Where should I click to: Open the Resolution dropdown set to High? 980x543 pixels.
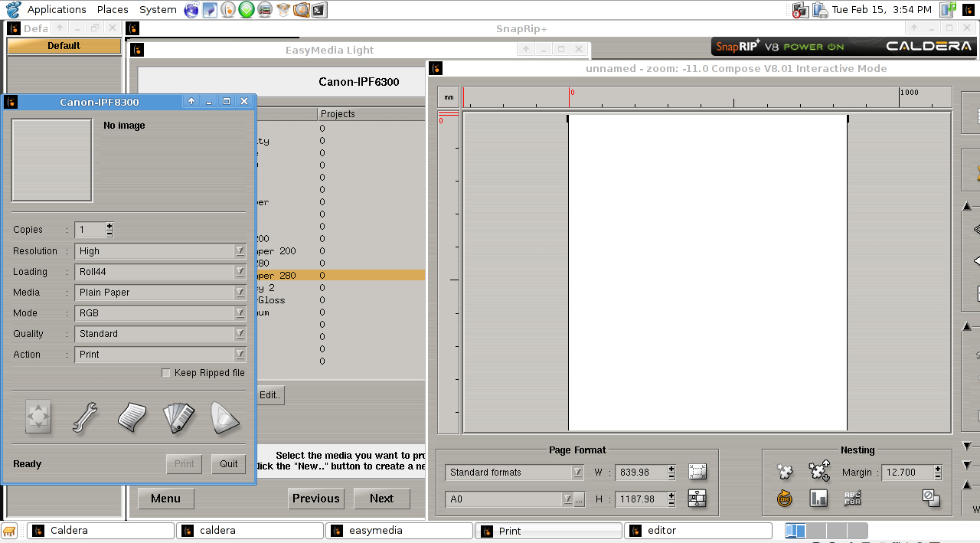160,251
